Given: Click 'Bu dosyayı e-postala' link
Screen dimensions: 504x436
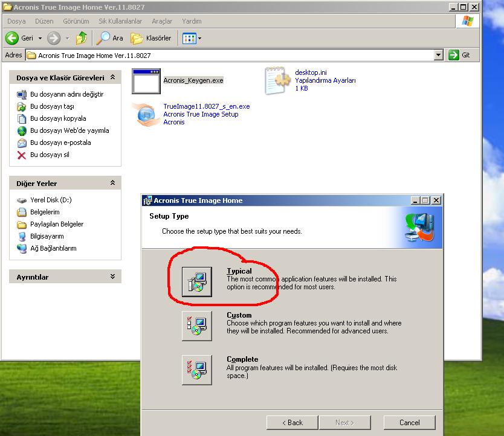Looking at the screenshot, I should [60, 143].
